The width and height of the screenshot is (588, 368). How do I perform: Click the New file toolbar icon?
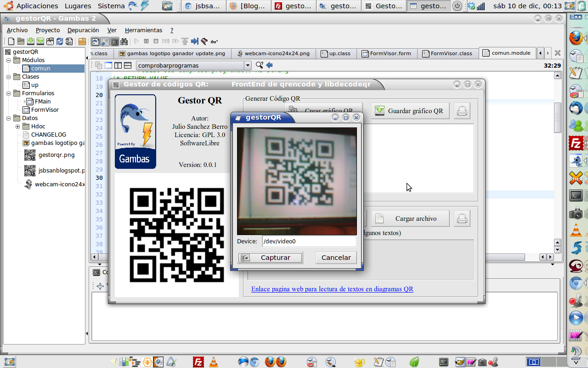(x=11, y=41)
